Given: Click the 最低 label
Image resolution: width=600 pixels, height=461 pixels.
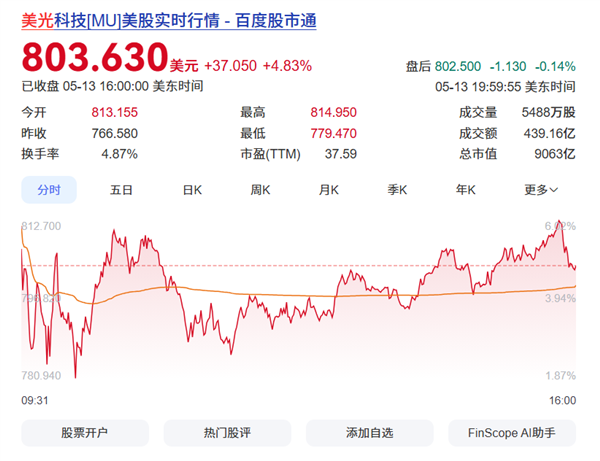Looking at the screenshot, I should [x=253, y=134].
